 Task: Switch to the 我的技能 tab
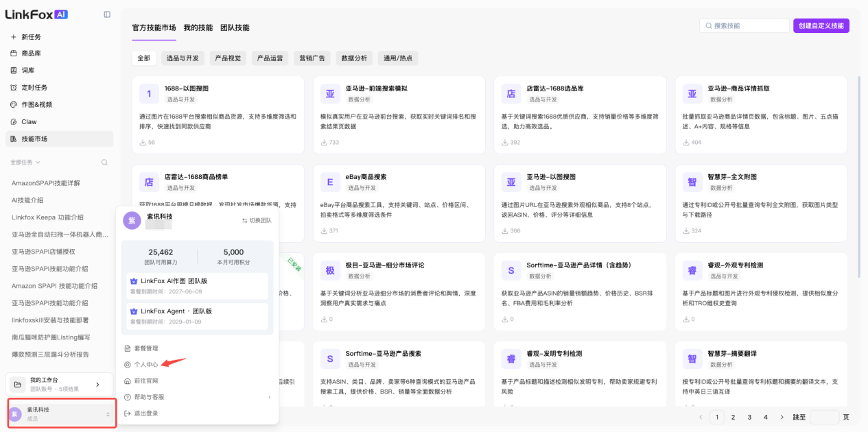tap(198, 27)
